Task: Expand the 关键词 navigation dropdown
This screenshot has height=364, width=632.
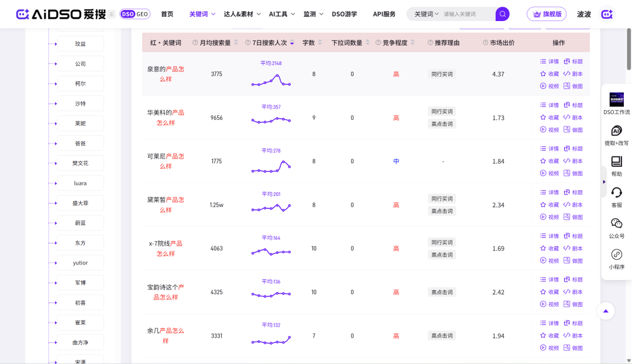Action: tap(202, 14)
